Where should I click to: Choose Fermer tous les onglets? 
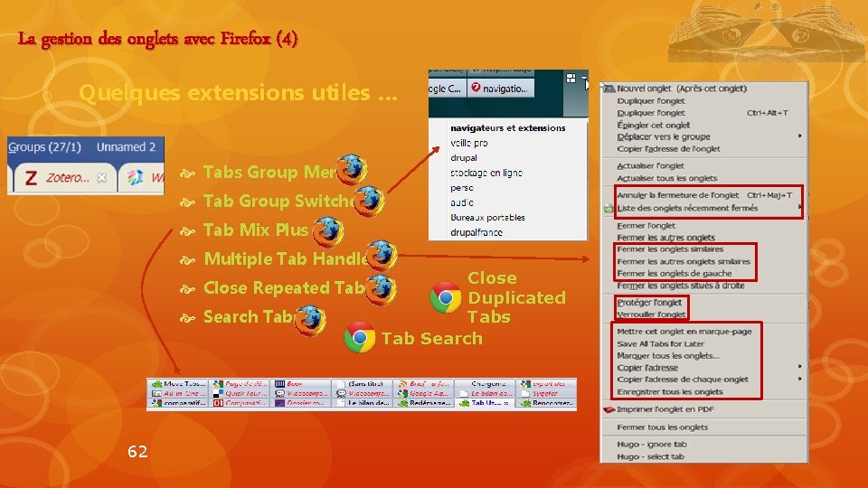[662, 427]
